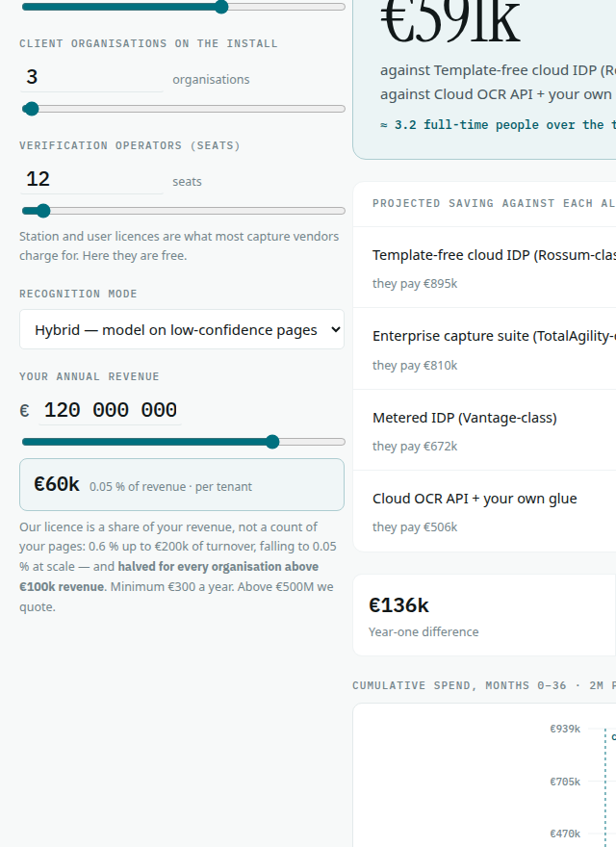Click the €136k year-one difference value
Image resolution: width=616 pixels, height=847 pixels.
[x=398, y=605]
